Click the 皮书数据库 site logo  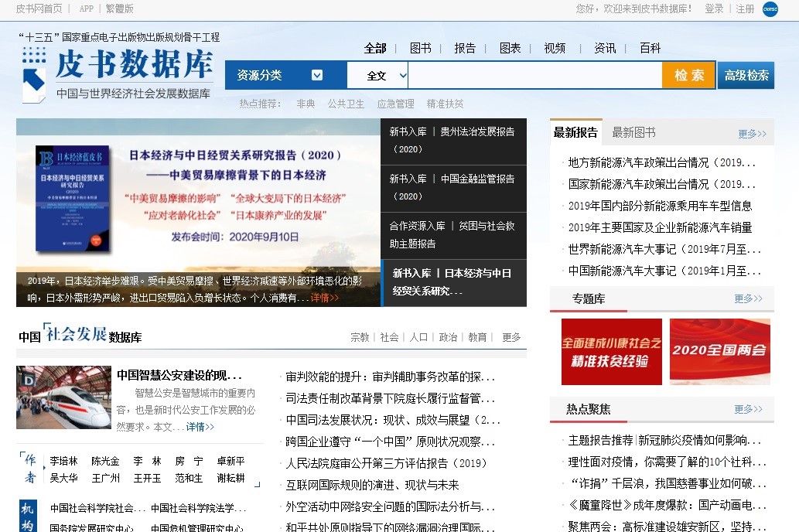coord(116,73)
